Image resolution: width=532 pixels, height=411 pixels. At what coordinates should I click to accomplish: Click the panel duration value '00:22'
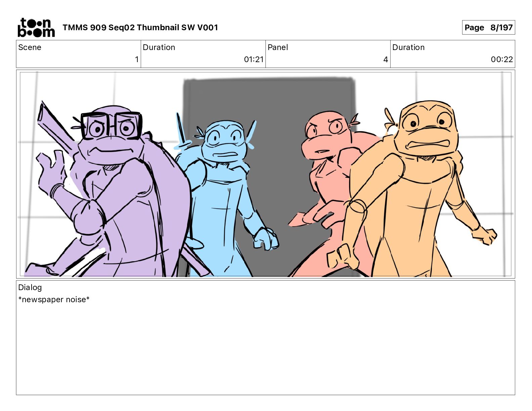502,59
